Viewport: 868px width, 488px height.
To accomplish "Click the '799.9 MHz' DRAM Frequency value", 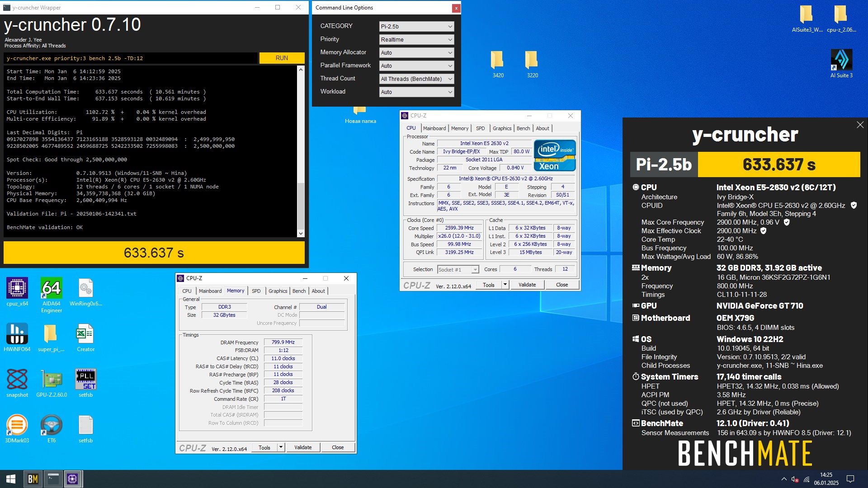I will [x=283, y=343].
